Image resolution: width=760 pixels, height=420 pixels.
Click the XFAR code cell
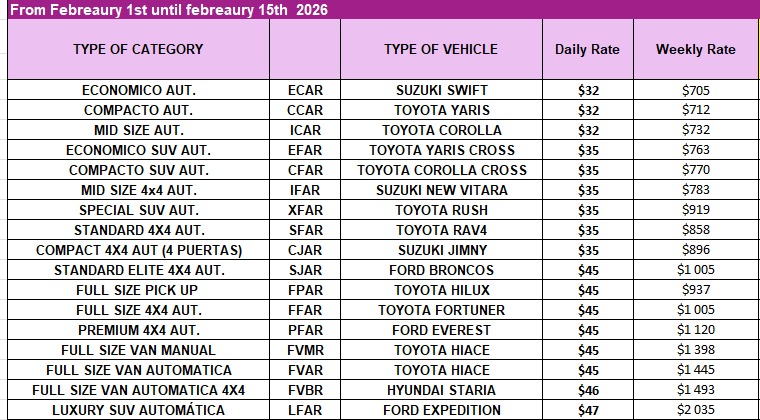(304, 210)
